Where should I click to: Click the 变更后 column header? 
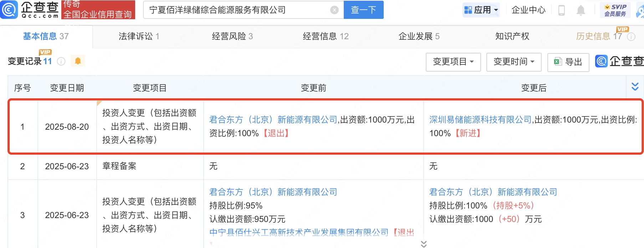pyautogui.click(x=534, y=88)
